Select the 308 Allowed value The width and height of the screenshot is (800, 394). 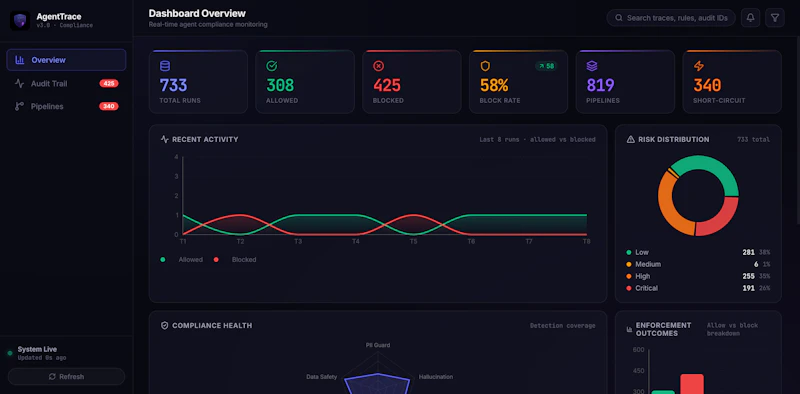click(x=280, y=85)
